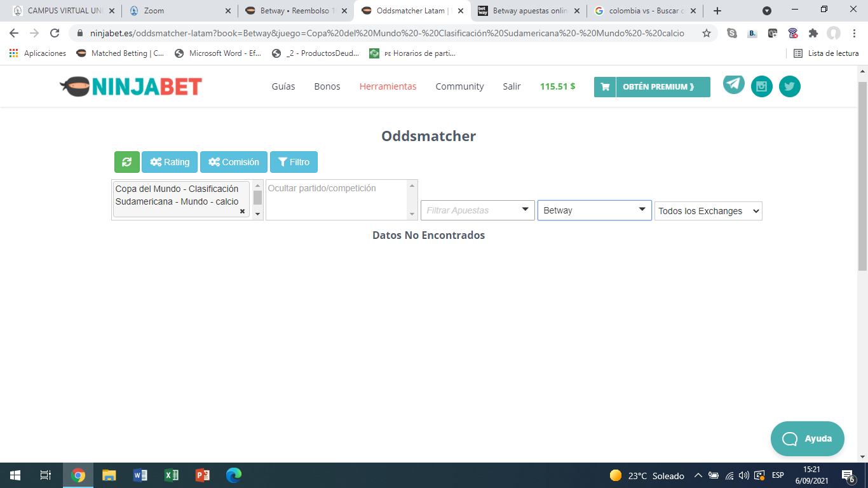The image size is (868, 488).
Task: Click the volume icon in system tray
Action: [744, 475]
